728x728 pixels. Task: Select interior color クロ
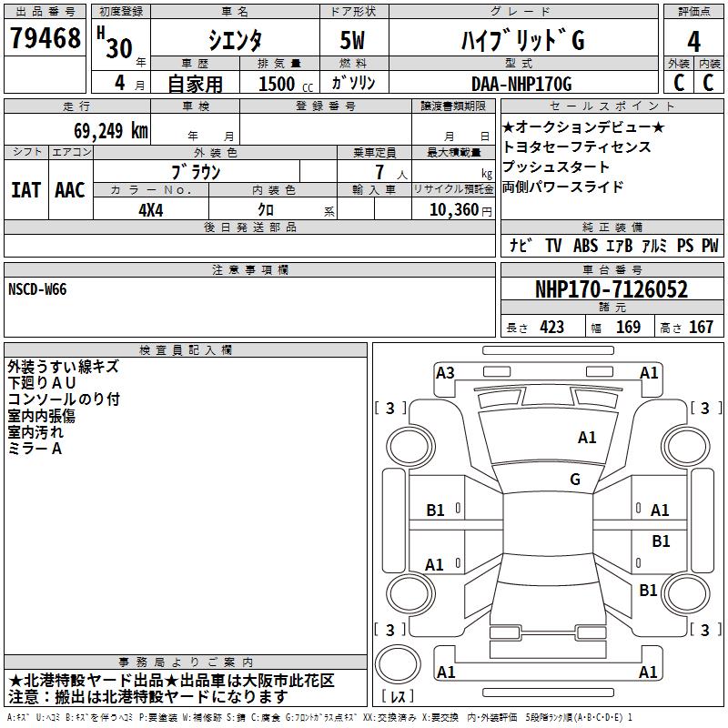tap(266, 210)
